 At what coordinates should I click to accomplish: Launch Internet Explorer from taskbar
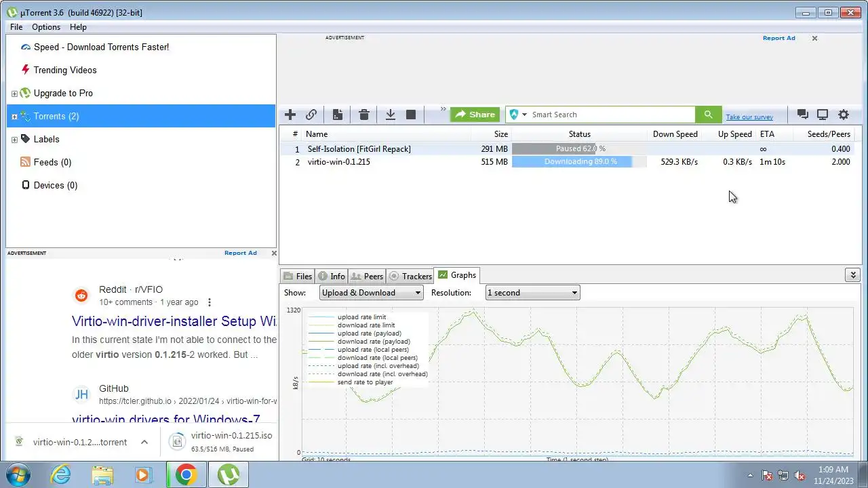click(x=61, y=474)
